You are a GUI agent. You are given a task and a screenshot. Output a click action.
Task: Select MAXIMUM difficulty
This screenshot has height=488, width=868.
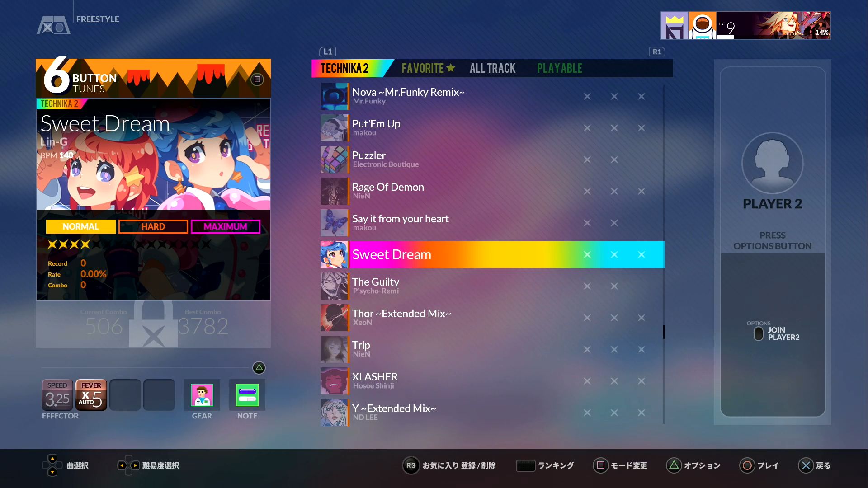pyautogui.click(x=225, y=226)
